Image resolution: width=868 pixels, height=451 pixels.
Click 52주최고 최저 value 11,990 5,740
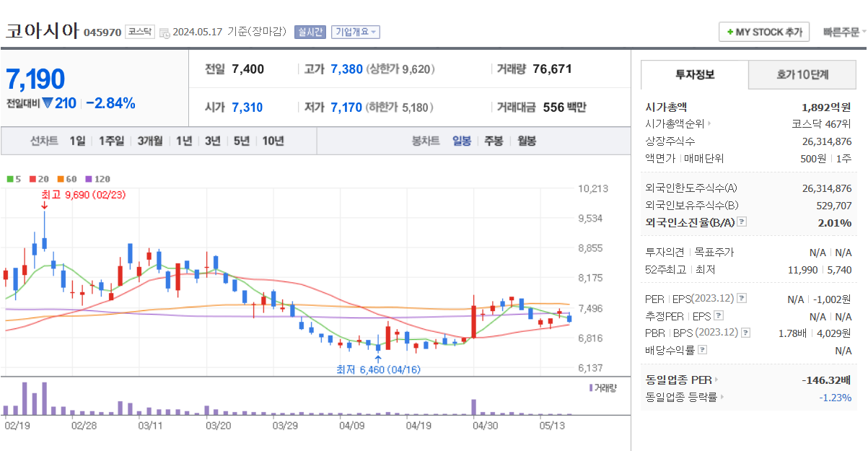tap(821, 270)
